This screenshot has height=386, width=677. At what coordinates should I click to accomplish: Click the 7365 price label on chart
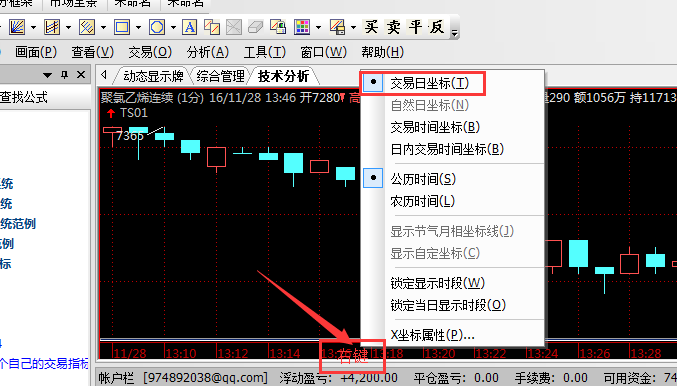(x=130, y=136)
